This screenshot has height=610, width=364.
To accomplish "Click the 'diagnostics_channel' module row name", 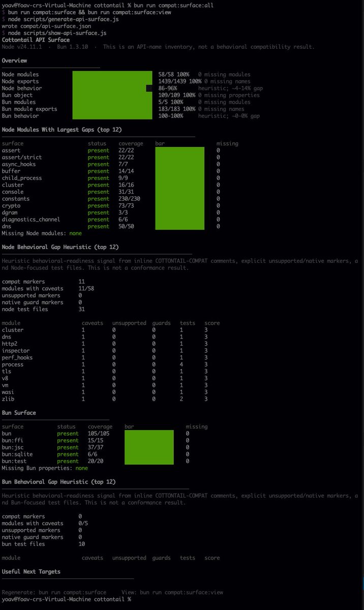I will pyautogui.click(x=31, y=219).
